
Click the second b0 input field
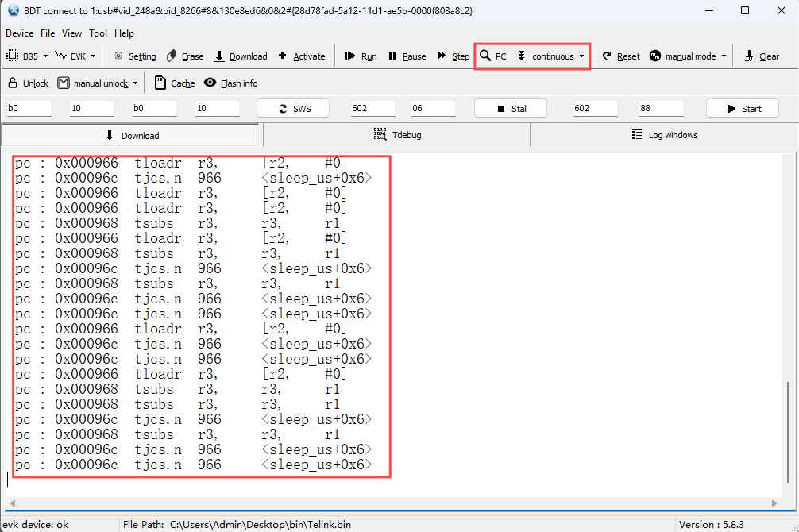click(x=154, y=108)
